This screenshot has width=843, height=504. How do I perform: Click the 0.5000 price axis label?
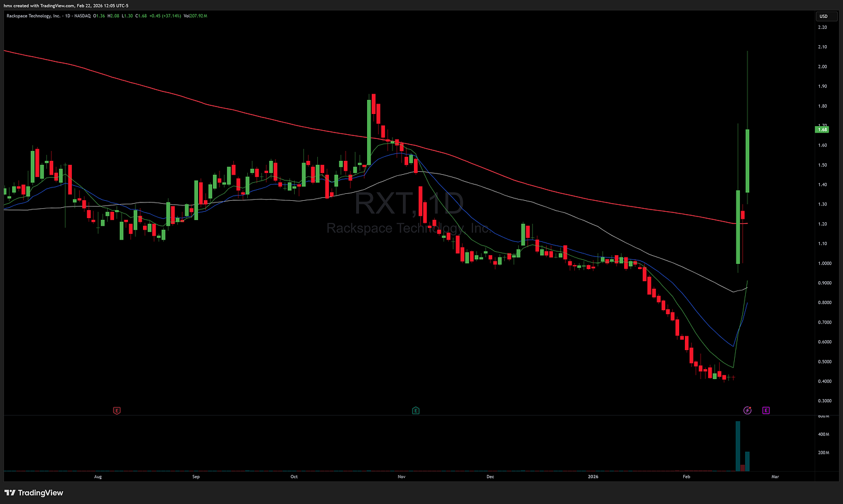824,362
